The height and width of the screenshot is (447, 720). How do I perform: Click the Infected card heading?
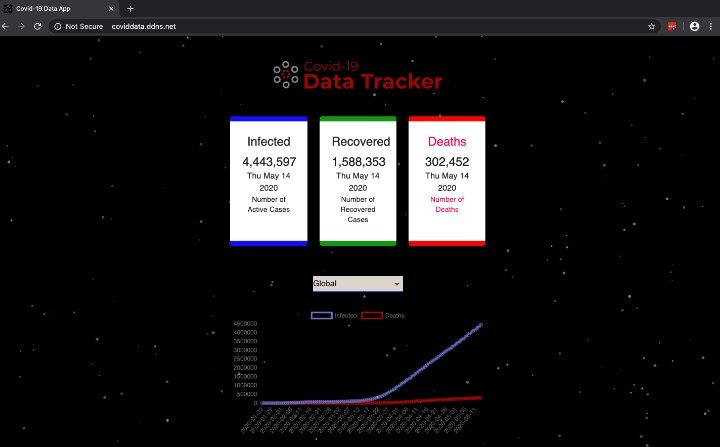[269, 141]
